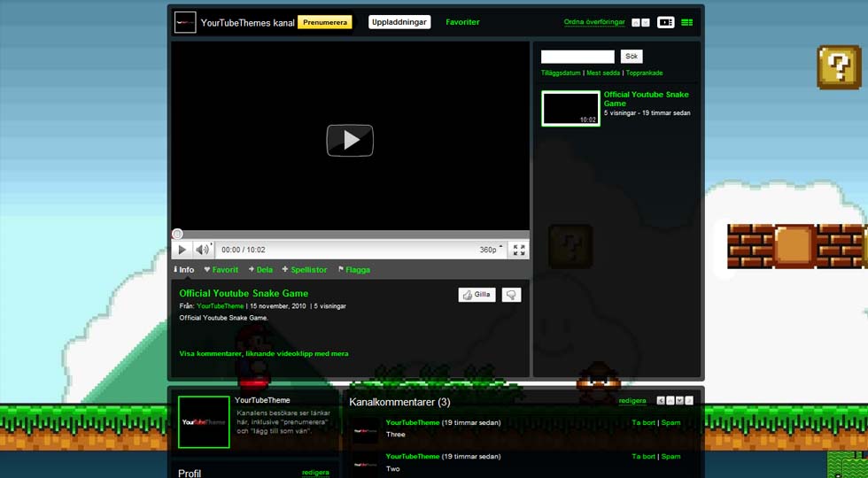Click the Official Youtube Snake Game heading under the player

pos(244,293)
